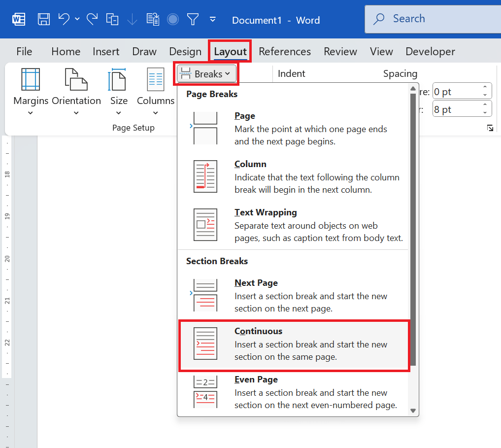Viewport: 501px width, 448px height.
Task: Open the Developer tab
Action: [x=430, y=51]
